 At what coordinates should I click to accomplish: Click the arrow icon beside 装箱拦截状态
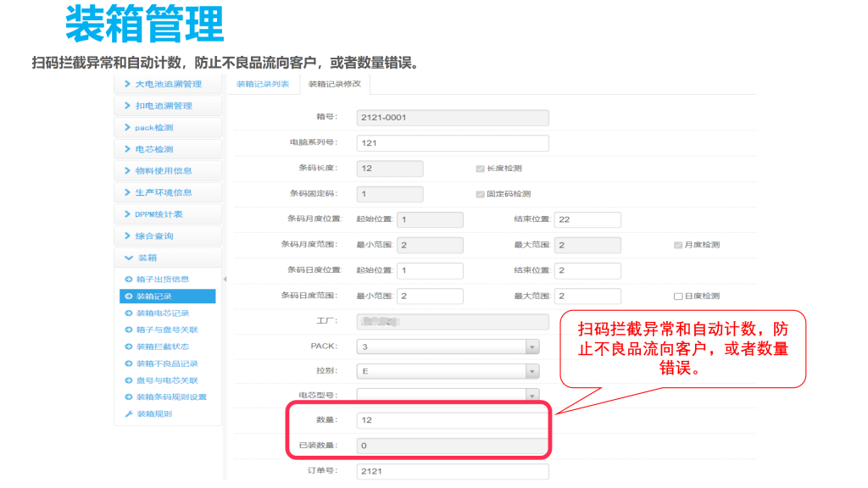pyautogui.click(x=129, y=347)
